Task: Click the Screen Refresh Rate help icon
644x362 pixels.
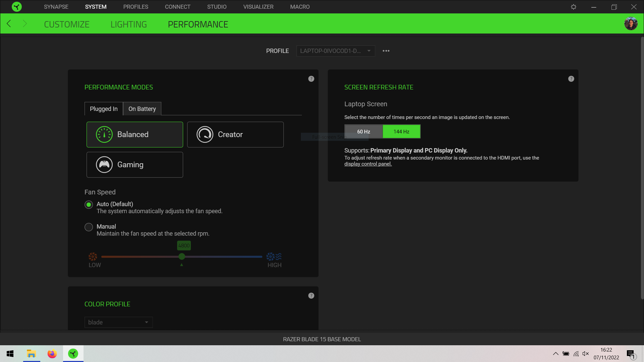Action: (x=572, y=79)
